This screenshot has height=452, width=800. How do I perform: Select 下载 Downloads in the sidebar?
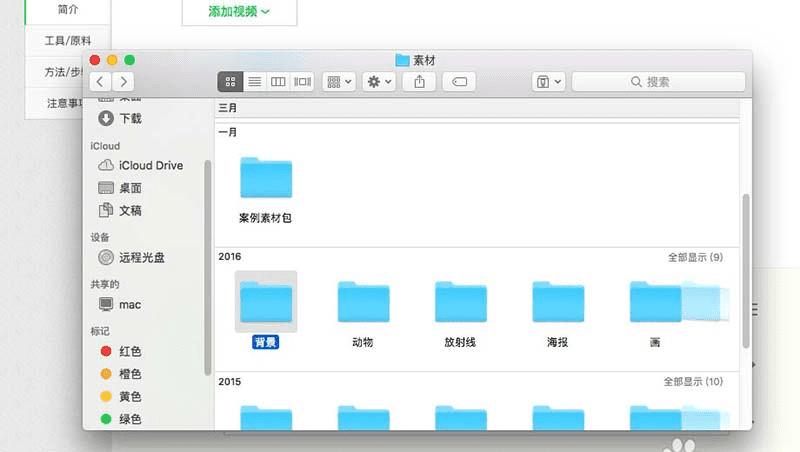(120, 118)
